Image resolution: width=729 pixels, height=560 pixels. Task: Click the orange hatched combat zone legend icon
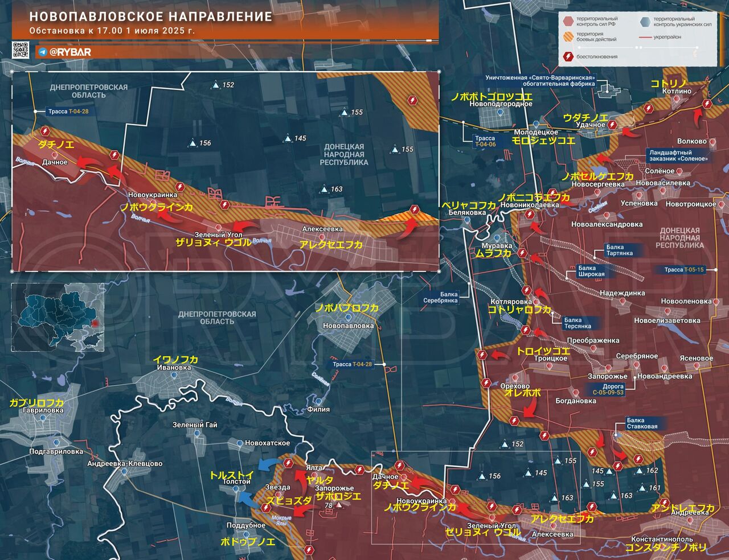point(568,37)
